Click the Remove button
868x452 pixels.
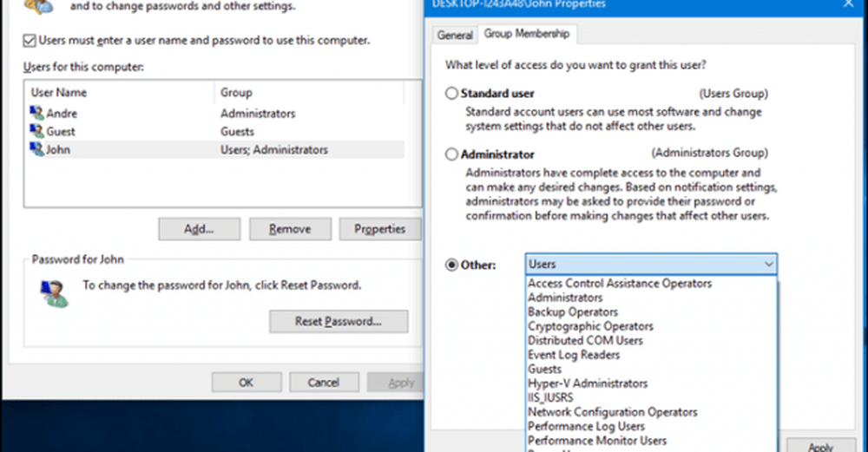pyautogui.click(x=289, y=229)
